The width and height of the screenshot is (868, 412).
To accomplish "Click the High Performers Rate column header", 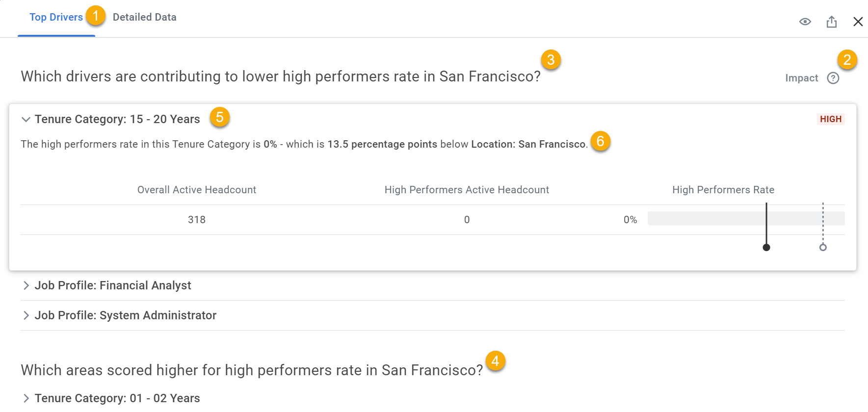I will 723,190.
